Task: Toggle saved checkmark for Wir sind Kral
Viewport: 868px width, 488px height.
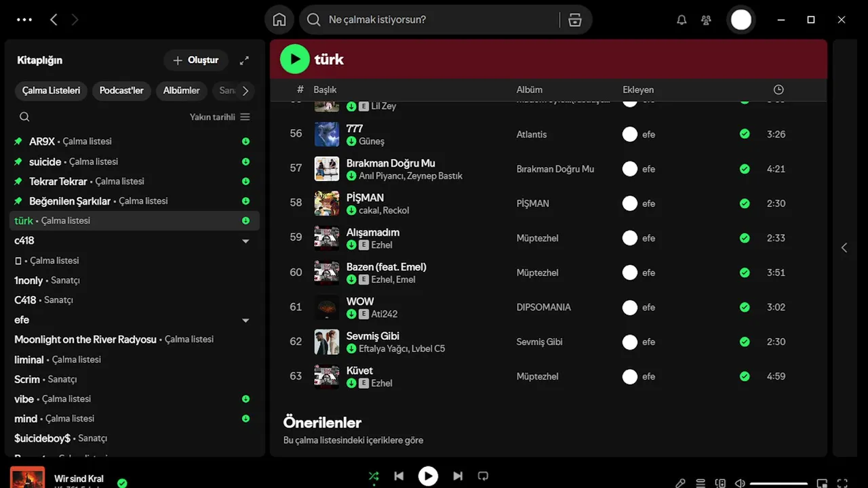Action: click(x=122, y=483)
